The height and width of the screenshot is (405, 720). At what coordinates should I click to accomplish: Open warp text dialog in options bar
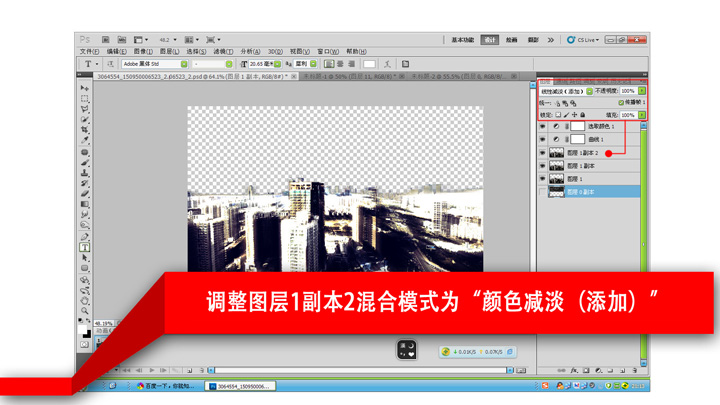click(x=388, y=64)
